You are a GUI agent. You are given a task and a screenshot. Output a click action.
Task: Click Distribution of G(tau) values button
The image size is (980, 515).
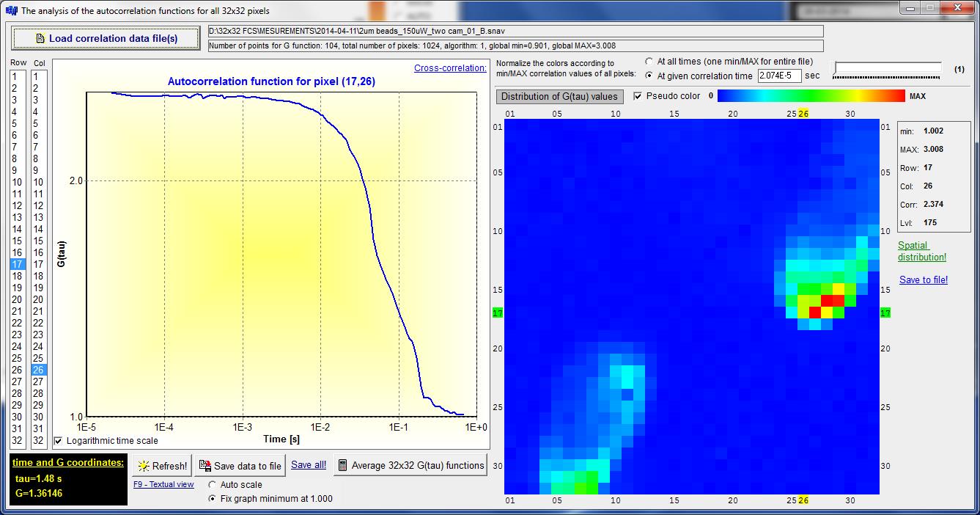click(561, 96)
